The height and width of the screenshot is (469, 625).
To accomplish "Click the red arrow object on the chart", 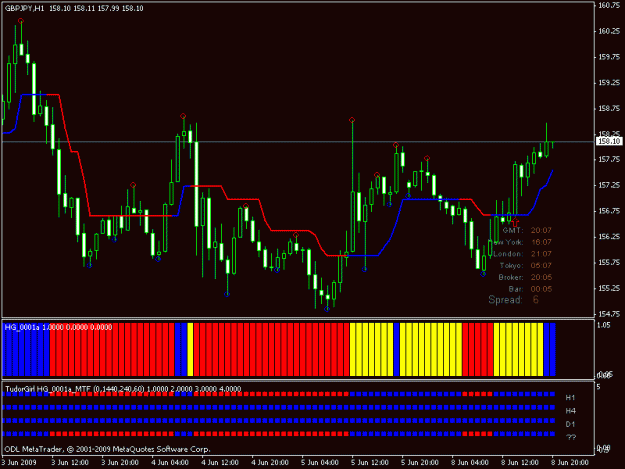I will coord(515,222).
